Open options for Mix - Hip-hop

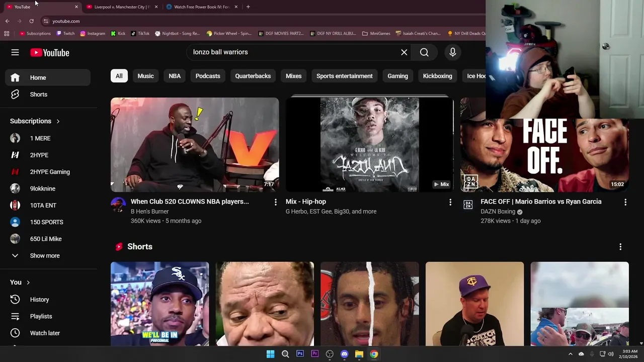(450, 202)
